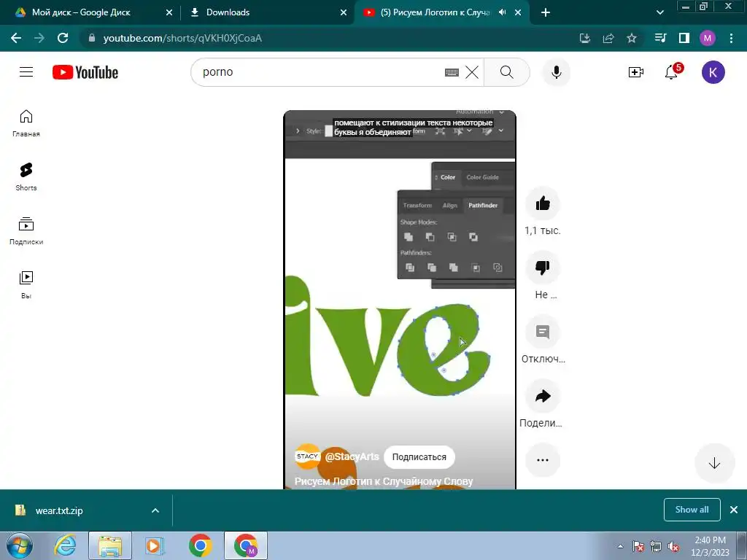This screenshot has height=560, width=747.
Task: Show hidden system tray icons
Action: (x=620, y=547)
